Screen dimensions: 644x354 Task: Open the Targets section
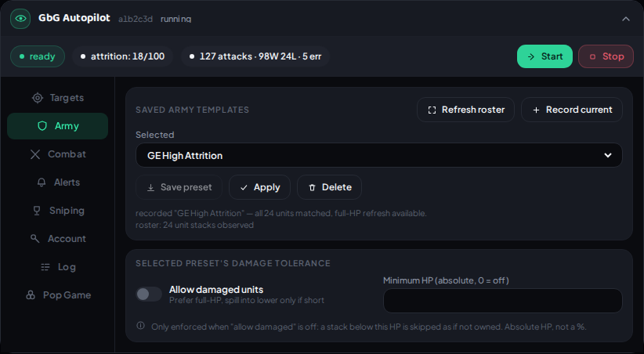click(x=57, y=98)
